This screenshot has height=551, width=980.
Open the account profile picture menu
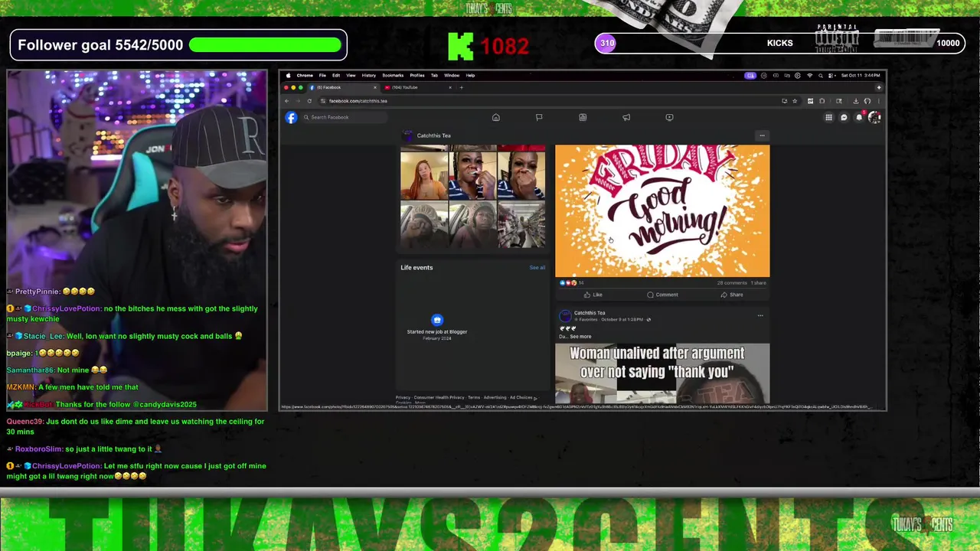pyautogui.click(x=874, y=117)
